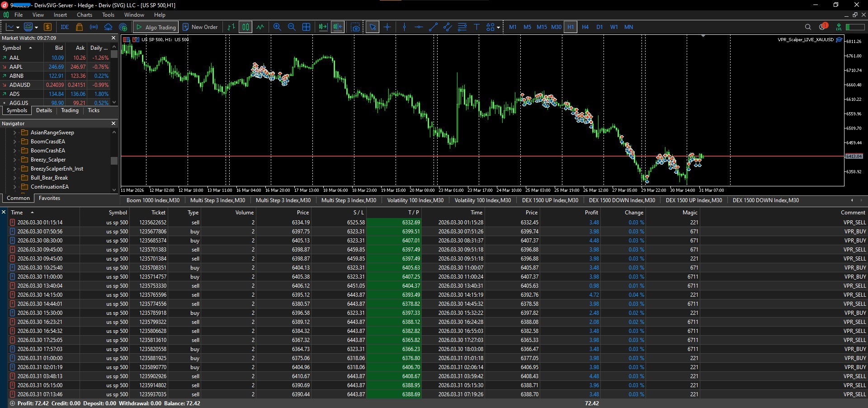This screenshot has height=408, width=868.
Task: Toggle chart auto scroll to end
Action: tap(323, 27)
